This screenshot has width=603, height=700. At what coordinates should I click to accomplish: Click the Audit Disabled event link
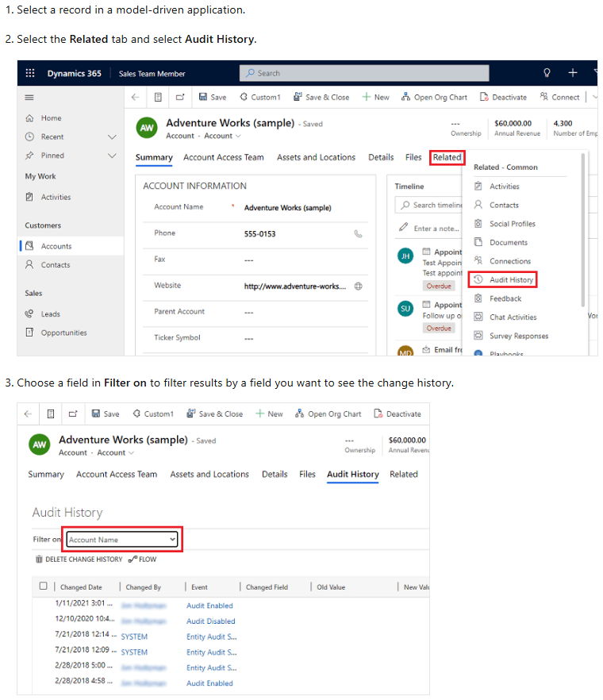coord(210,621)
